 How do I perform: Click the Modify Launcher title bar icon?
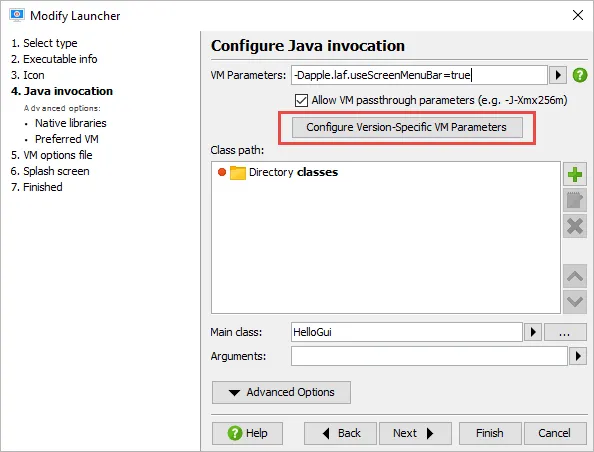(17, 16)
